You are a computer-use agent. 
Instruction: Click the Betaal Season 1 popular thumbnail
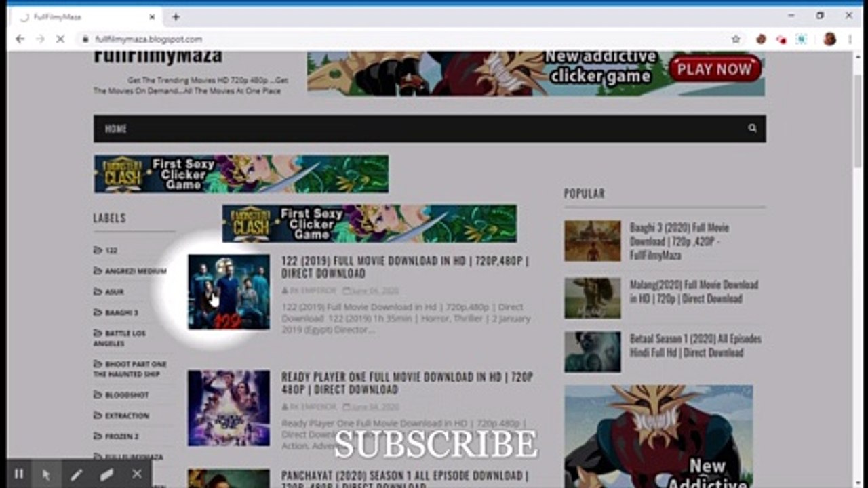coord(593,352)
